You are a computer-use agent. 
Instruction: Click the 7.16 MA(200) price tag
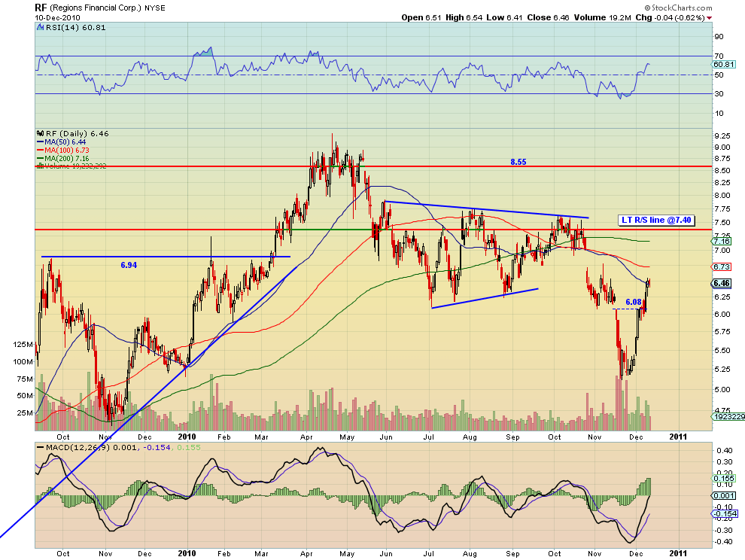(x=722, y=242)
